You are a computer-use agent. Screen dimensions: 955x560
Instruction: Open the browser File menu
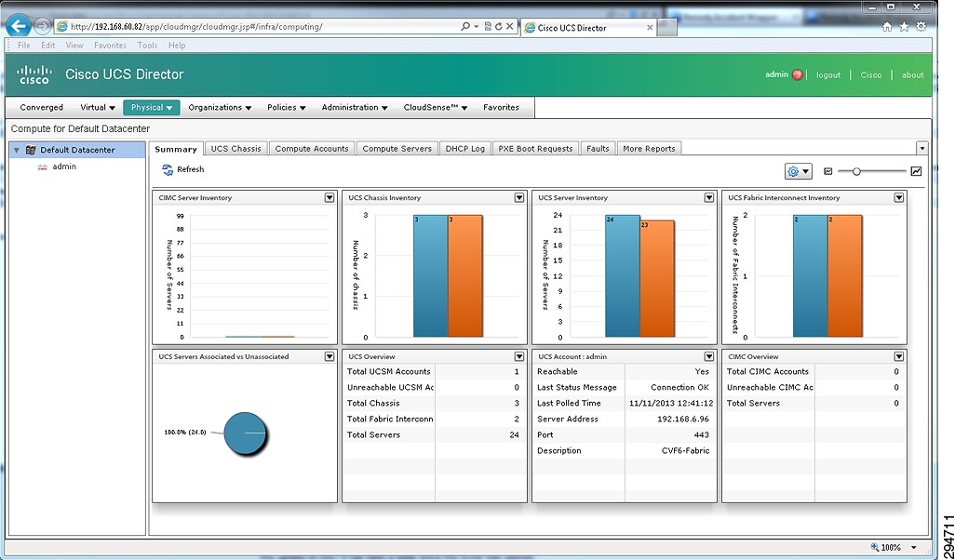coord(24,45)
